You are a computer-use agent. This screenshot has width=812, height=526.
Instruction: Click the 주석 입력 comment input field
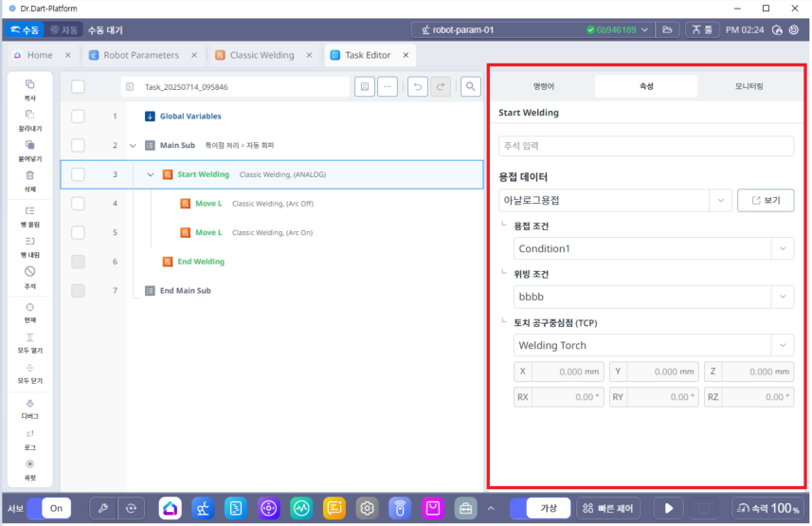coord(646,147)
